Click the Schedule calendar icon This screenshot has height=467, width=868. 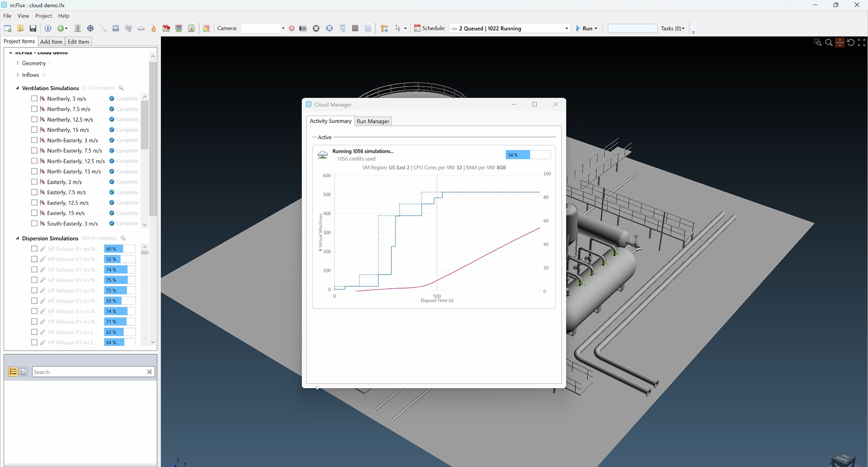coord(417,29)
